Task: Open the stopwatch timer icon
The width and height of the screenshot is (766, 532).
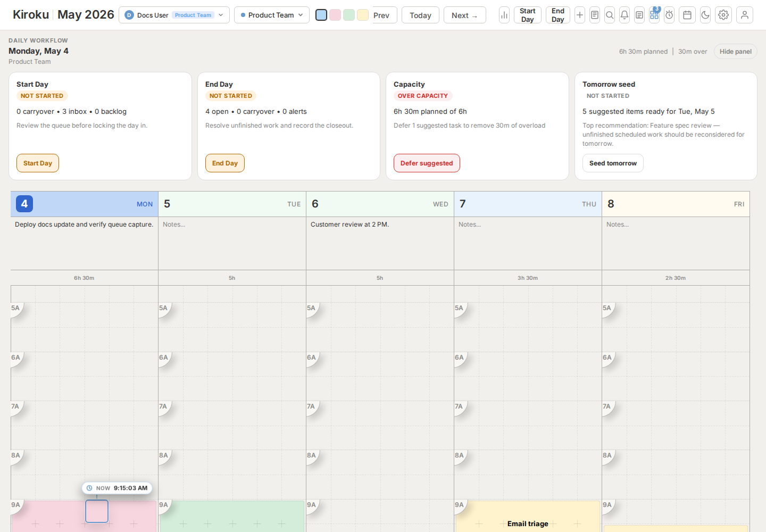Action: pyautogui.click(x=669, y=15)
